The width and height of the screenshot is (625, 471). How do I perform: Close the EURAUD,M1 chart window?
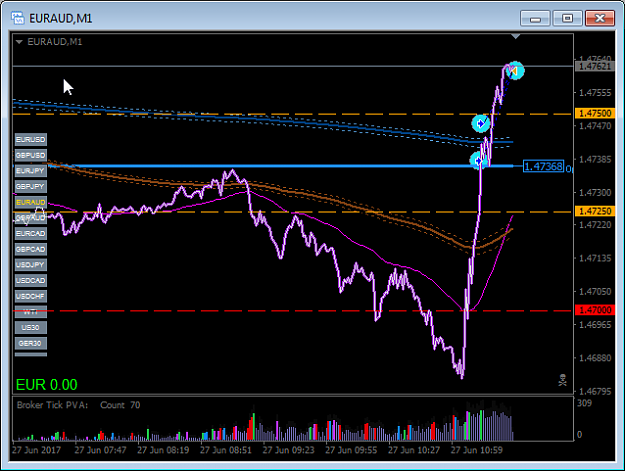click(599, 18)
